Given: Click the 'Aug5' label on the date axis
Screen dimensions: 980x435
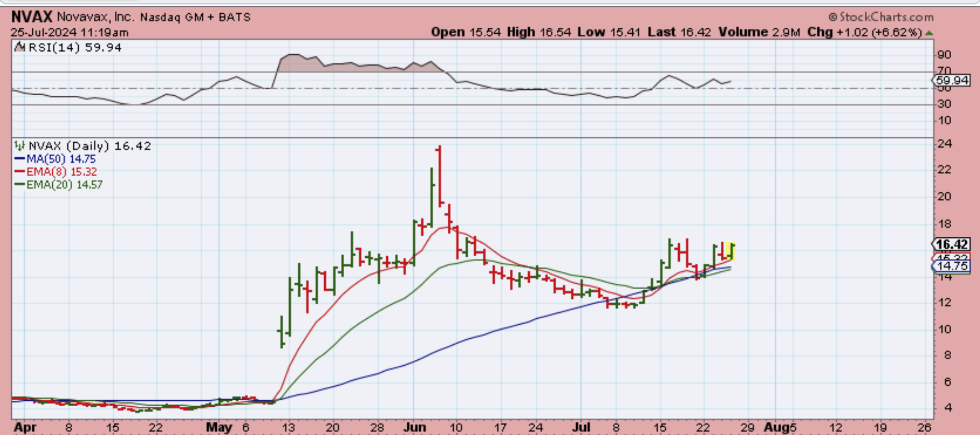Looking at the screenshot, I should (780, 428).
